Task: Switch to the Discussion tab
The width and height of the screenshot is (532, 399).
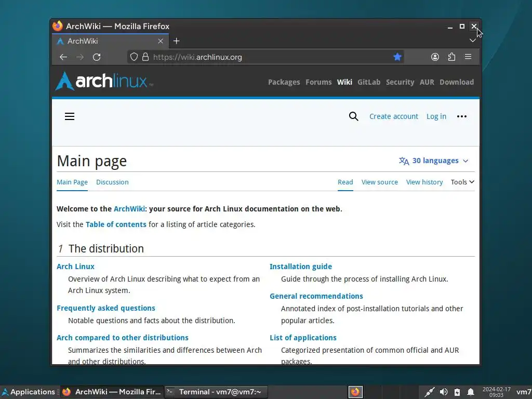Action: coord(112,182)
